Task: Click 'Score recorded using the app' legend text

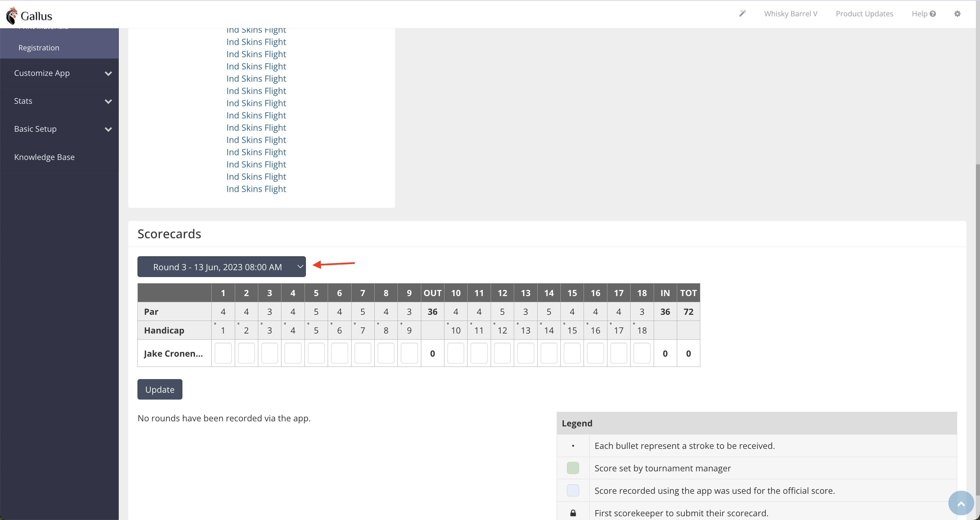Action: [x=715, y=490]
